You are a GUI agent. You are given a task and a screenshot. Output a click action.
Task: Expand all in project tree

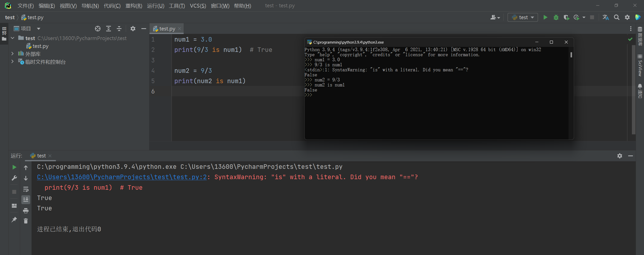coord(108,29)
